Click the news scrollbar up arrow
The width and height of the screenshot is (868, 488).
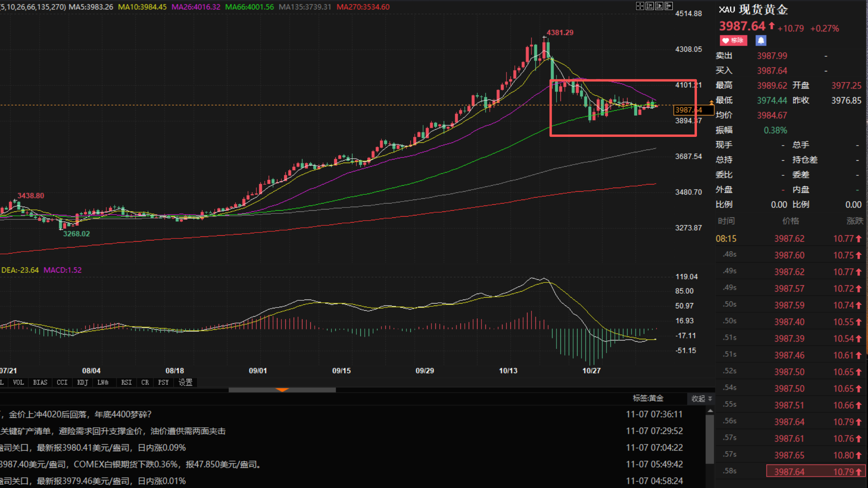coord(710,411)
